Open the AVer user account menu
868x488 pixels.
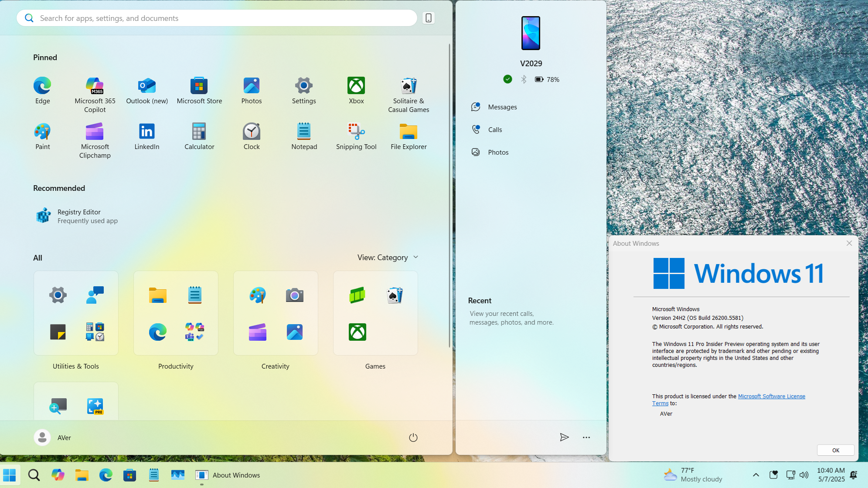coord(53,437)
